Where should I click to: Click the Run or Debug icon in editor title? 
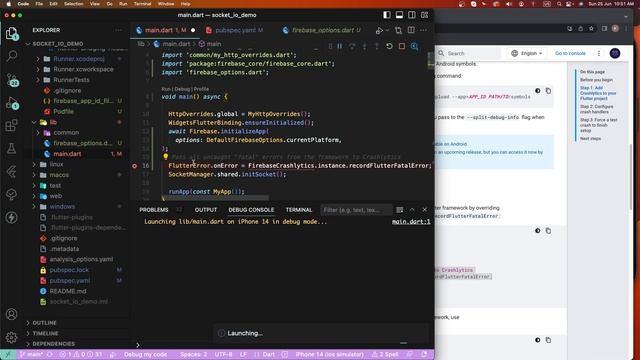(379, 30)
